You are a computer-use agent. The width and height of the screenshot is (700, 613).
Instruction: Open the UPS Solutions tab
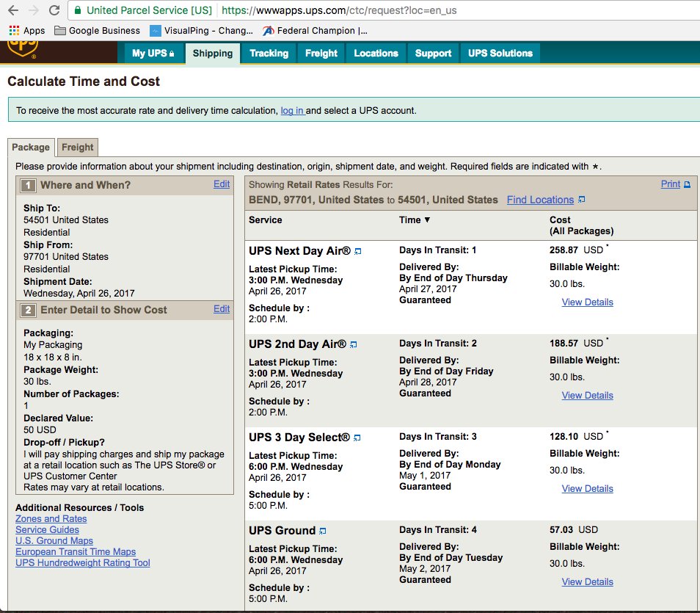coord(500,53)
